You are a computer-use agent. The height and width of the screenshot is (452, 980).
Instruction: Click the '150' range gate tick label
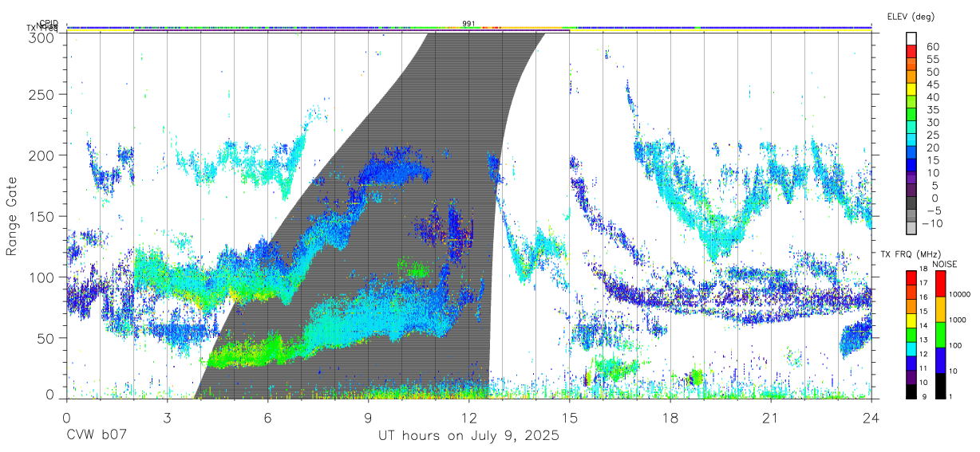[43, 216]
